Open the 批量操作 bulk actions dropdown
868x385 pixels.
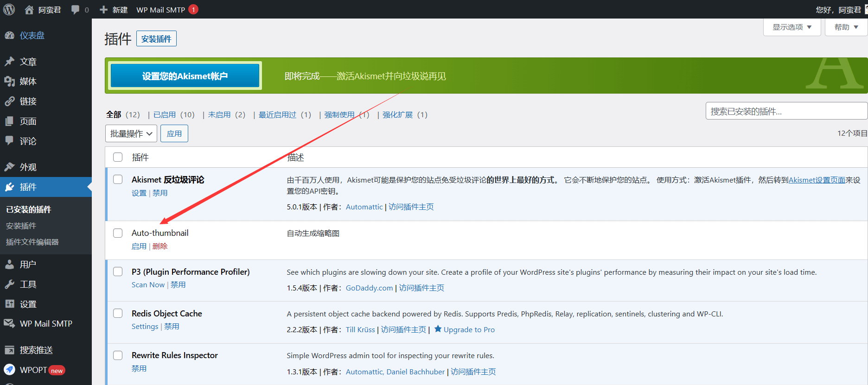(x=131, y=133)
